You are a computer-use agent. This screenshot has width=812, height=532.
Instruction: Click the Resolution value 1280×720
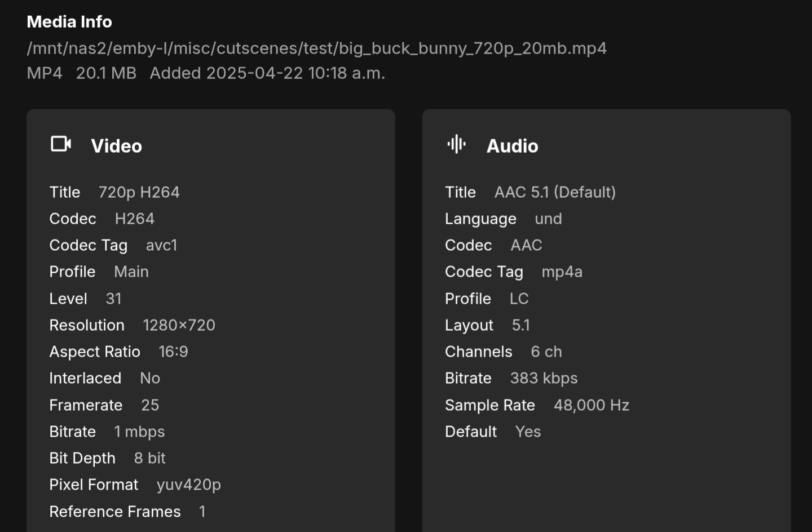coord(179,325)
